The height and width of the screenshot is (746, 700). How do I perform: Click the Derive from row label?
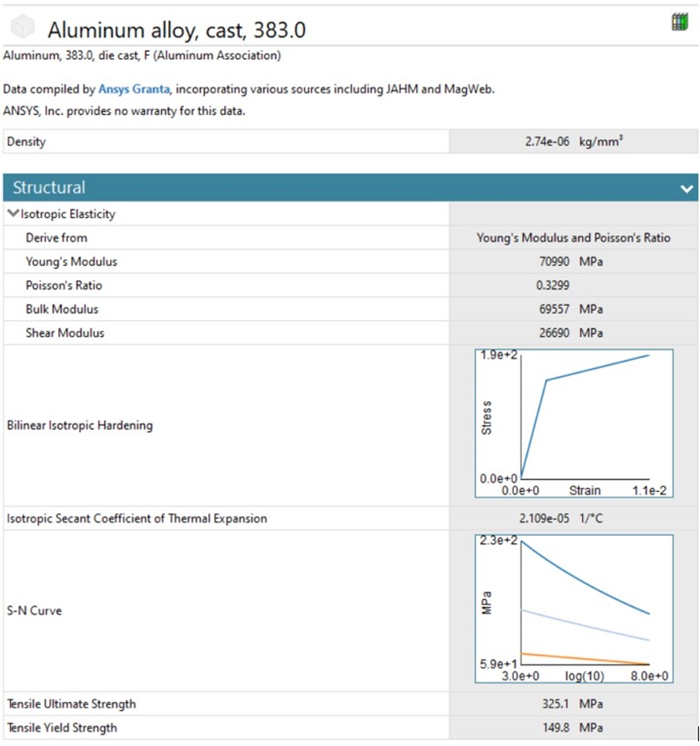pyautogui.click(x=56, y=238)
